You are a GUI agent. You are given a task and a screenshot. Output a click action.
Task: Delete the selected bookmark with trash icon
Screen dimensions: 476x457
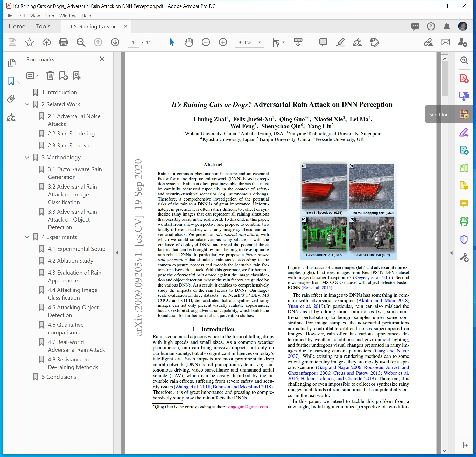tap(50, 76)
